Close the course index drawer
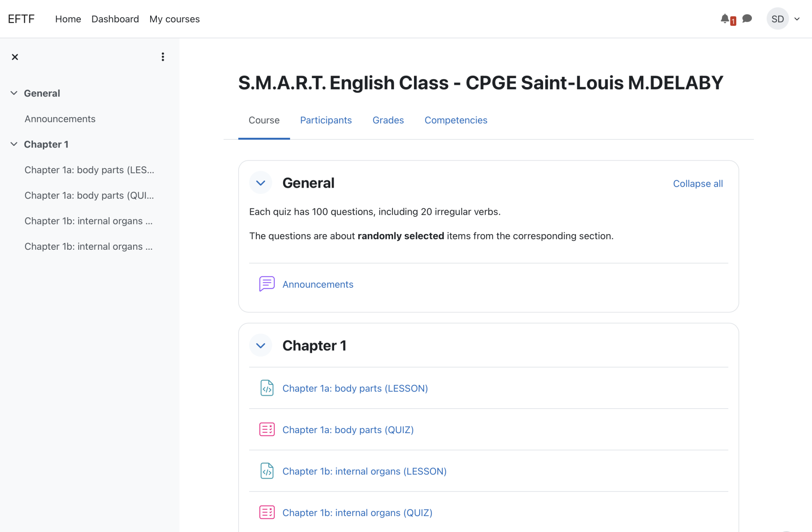 [x=15, y=57]
